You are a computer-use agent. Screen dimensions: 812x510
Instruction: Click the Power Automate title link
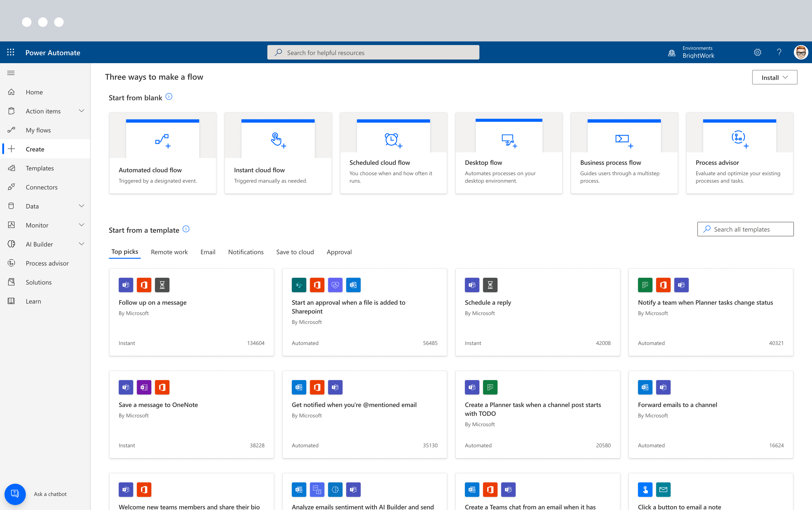[53, 53]
